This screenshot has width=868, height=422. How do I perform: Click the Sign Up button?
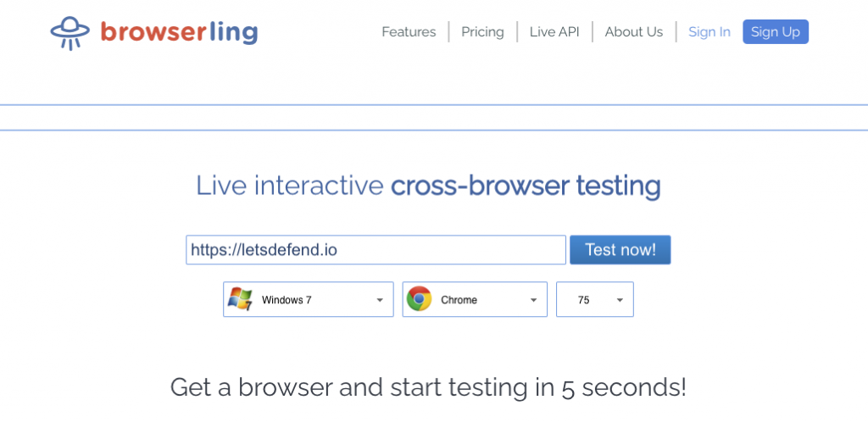(776, 31)
